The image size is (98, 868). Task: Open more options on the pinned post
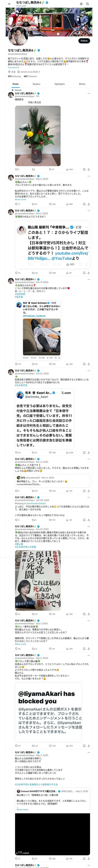tap(89, 93)
